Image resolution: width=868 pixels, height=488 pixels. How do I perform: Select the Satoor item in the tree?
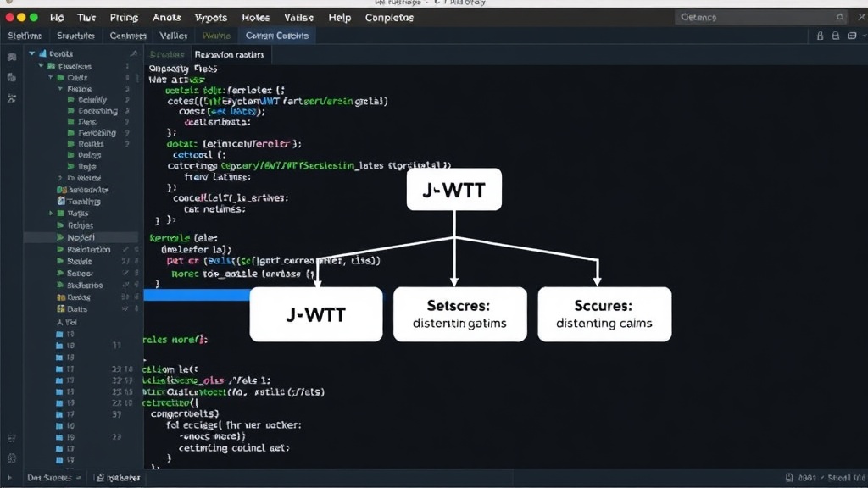(x=80, y=274)
